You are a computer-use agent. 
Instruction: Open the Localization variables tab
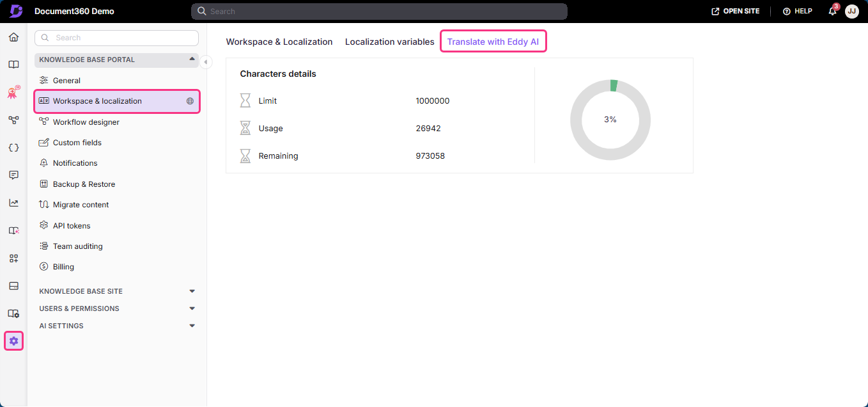coord(389,41)
